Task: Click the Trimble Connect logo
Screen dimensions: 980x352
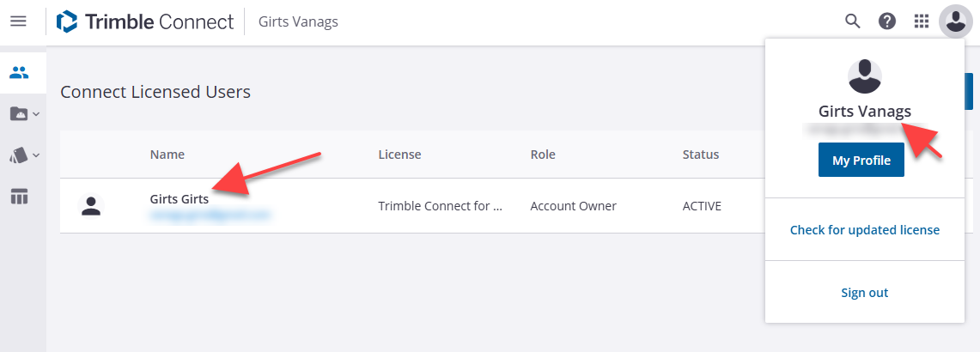Action: point(144,21)
